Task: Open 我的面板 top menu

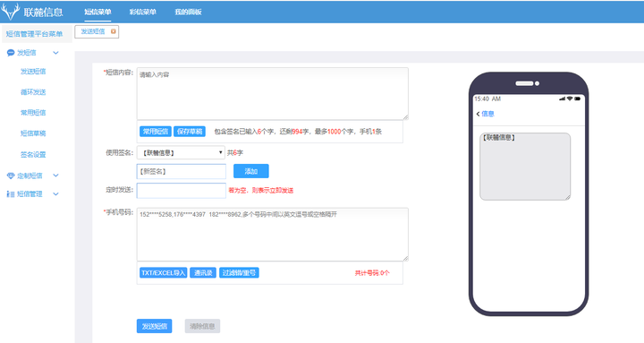Action: tap(188, 12)
